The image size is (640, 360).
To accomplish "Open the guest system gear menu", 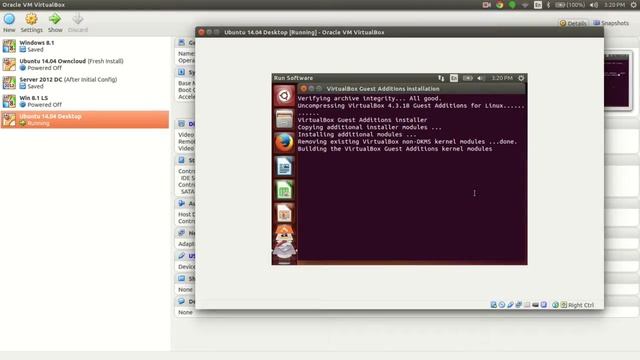I will [521, 78].
